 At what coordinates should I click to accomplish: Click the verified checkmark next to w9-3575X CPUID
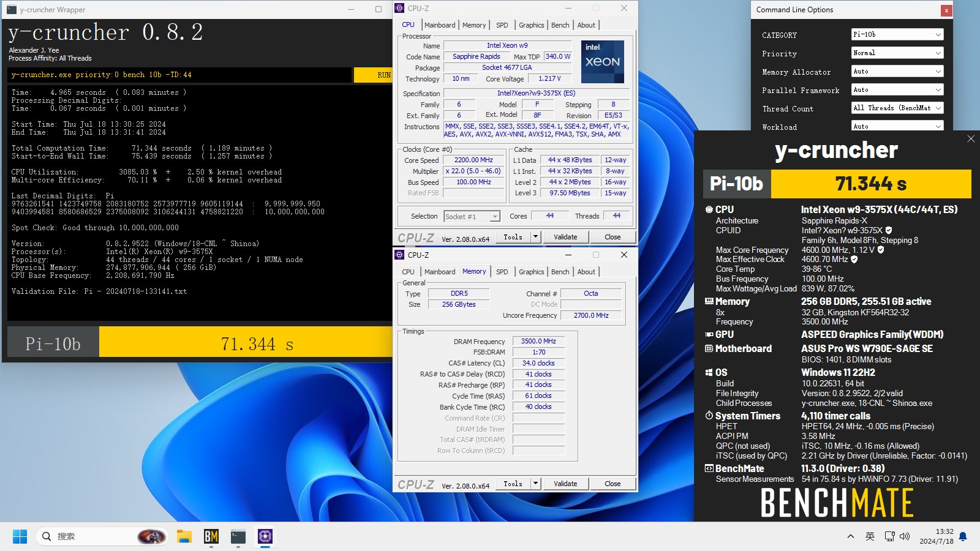point(889,230)
